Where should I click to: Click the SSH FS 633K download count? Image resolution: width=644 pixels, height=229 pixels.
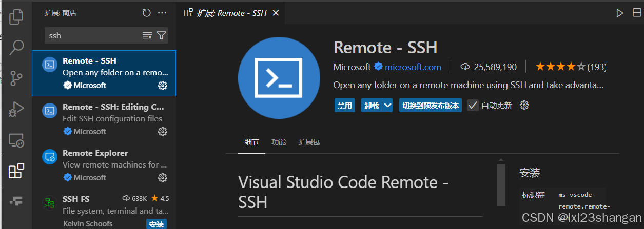pyautogui.click(x=135, y=198)
